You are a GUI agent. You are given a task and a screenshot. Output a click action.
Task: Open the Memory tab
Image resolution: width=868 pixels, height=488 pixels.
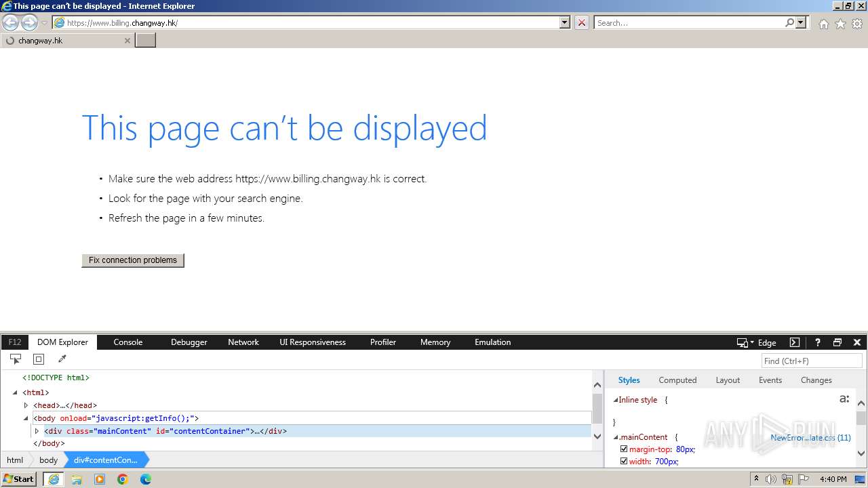pos(435,342)
